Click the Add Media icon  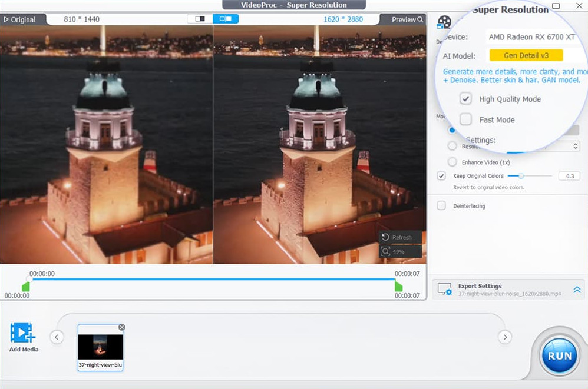pyautogui.click(x=23, y=333)
